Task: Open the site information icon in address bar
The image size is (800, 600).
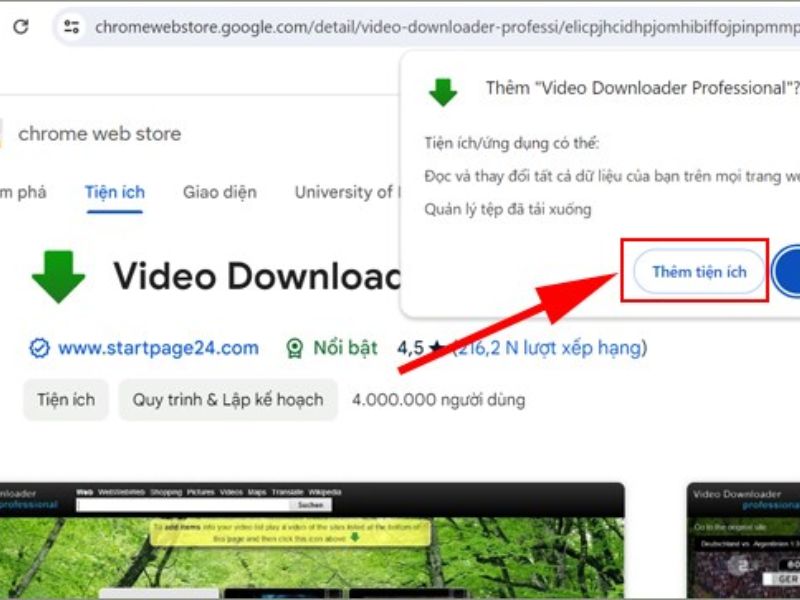Action: (71, 27)
